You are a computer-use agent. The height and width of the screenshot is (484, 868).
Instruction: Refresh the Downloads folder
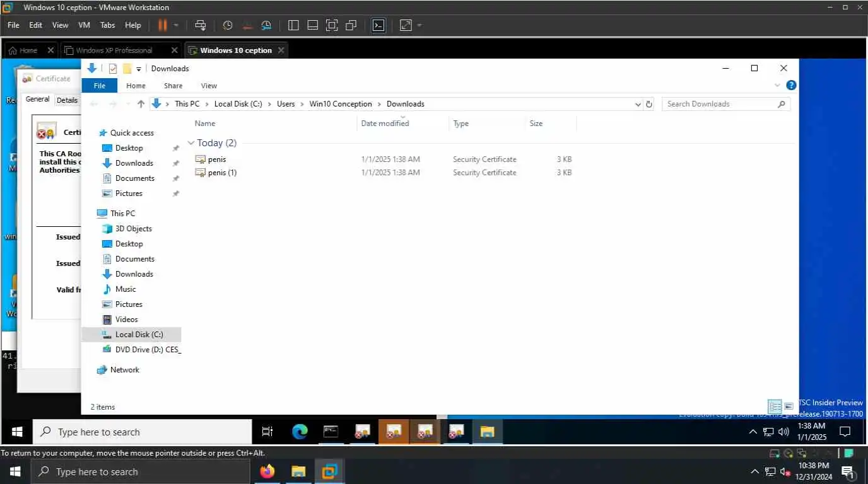coord(648,104)
